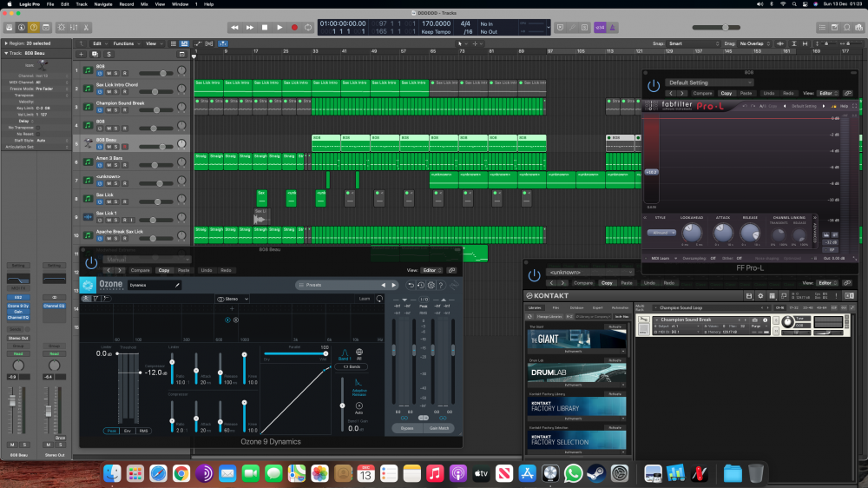868x488 pixels.
Task: Mute the Apache Break Sax Lick track
Action: [x=109, y=239]
